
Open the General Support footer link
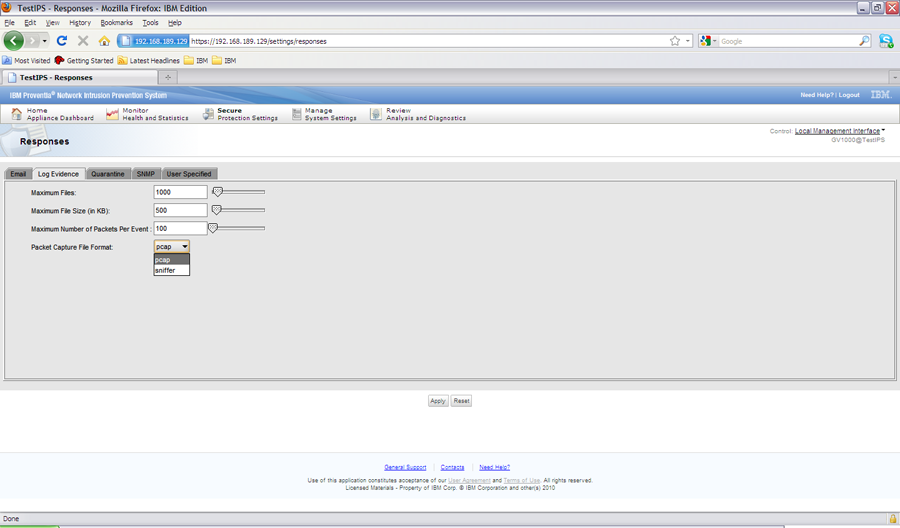coord(405,467)
